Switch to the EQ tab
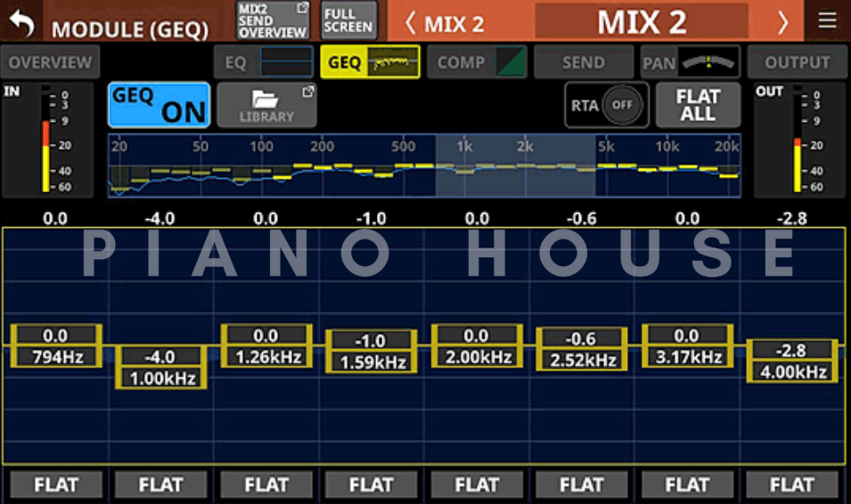Image resolution: width=851 pixels, height=504 pixels. [264, 62]
